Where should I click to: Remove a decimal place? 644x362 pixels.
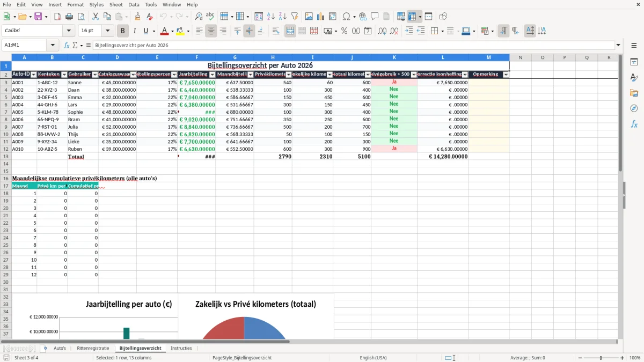(394, 31)
